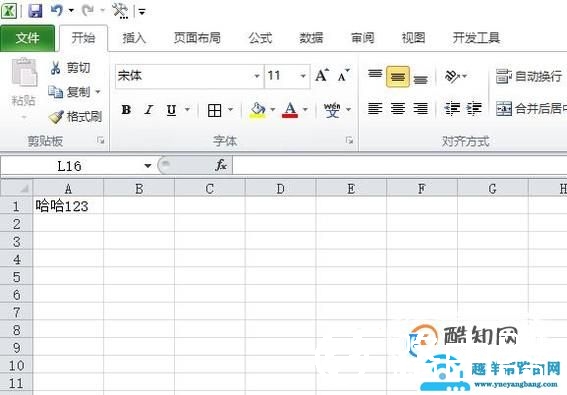Select row 5 header
The width and height of the screenshot is (567, 395).
(x=17, y=277)
